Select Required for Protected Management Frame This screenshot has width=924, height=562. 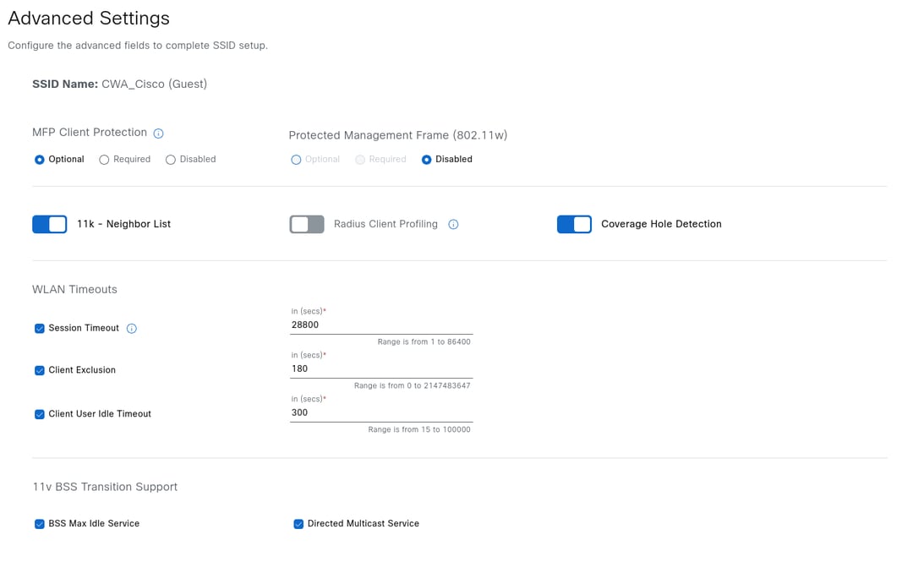point(360,160)
